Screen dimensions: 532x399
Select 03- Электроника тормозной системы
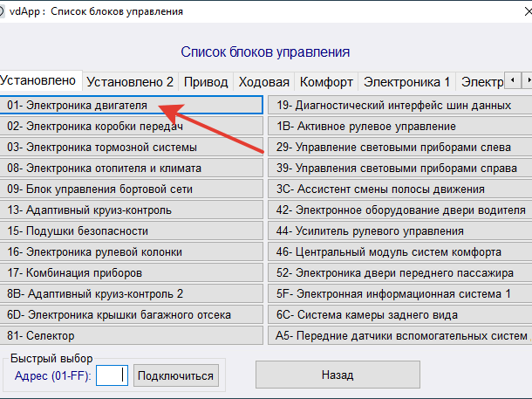[x=131, y=147]
